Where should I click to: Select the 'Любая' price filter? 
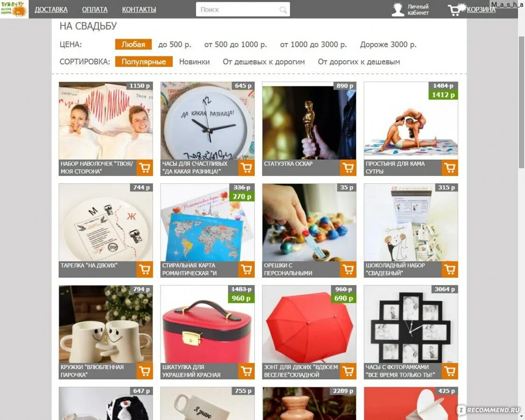point(133,44)
